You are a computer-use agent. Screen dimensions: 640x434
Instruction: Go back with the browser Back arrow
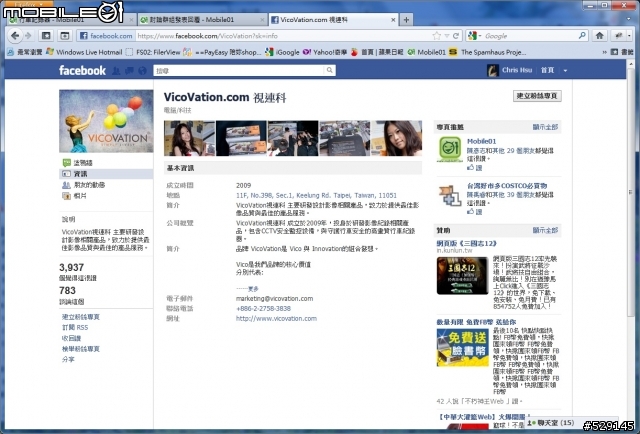click(x=15, y=36)
